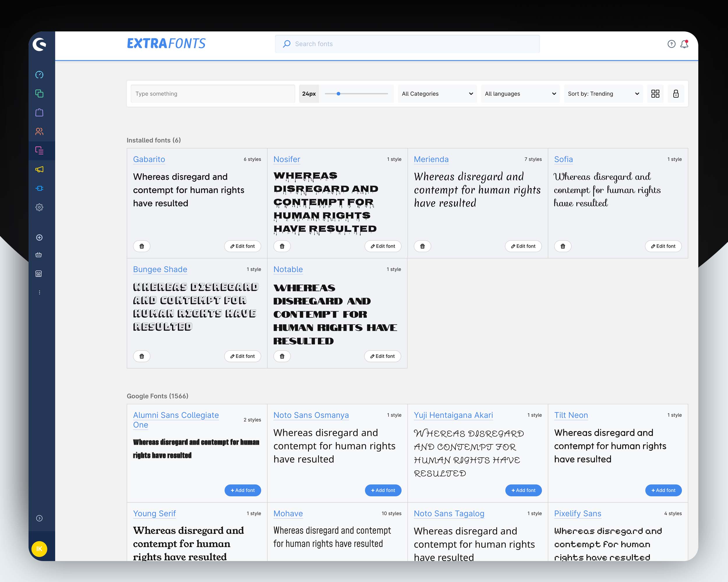
Task: Open the vertical three dots more menu
Action: (39, 292)
